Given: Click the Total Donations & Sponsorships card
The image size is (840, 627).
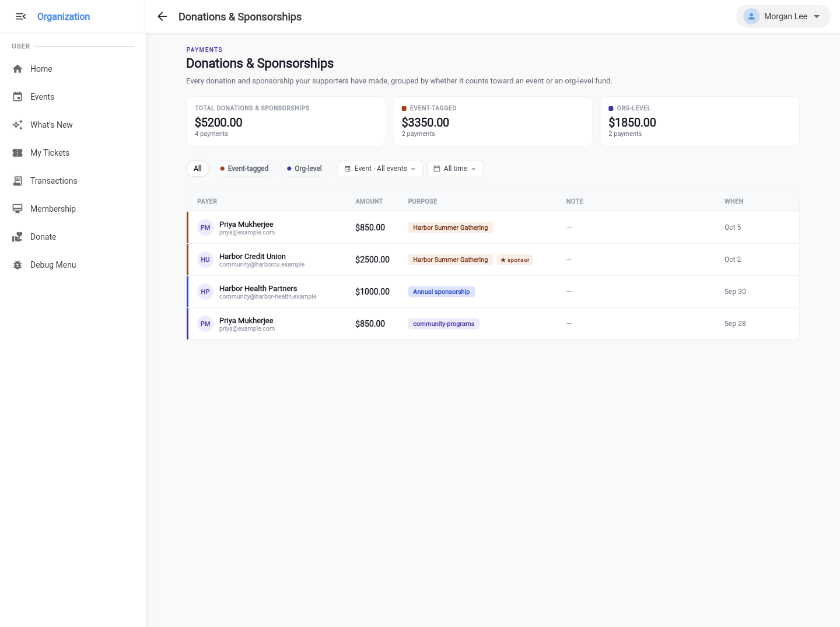Looking at the screenshot, I should [x=286, y=121].
